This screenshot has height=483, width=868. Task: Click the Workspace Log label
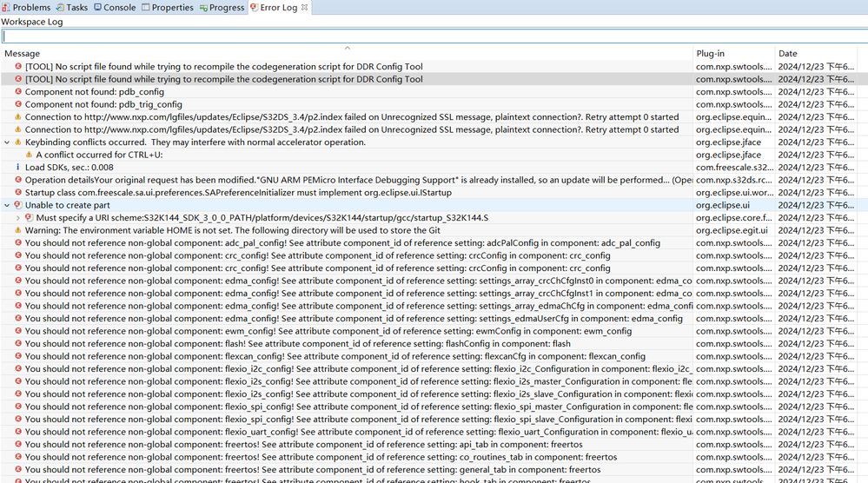coord(31,22)
